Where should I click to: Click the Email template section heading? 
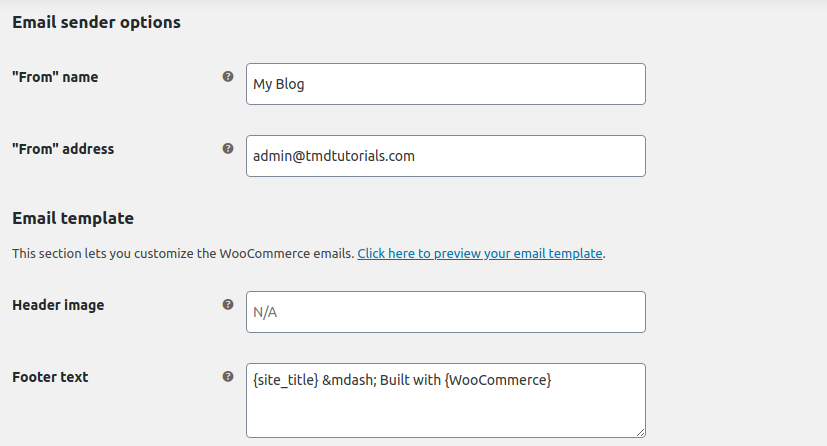click(73, 218)
